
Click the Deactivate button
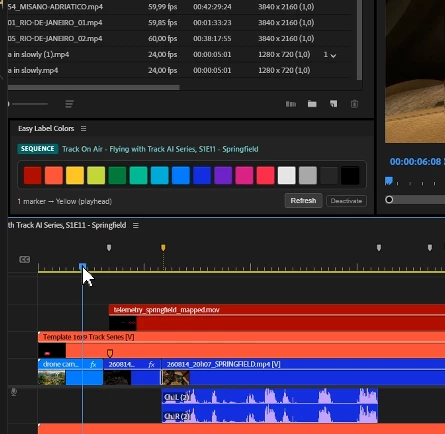(x=346, y=201)
